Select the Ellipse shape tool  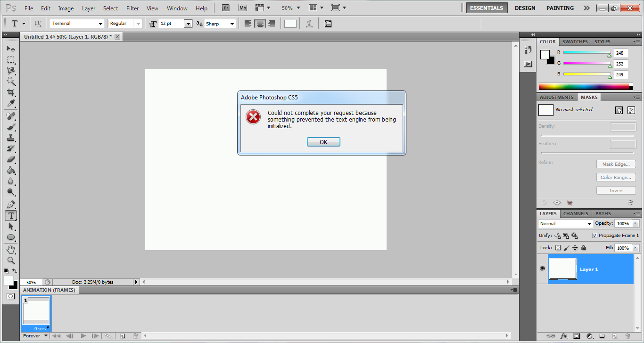11,237
